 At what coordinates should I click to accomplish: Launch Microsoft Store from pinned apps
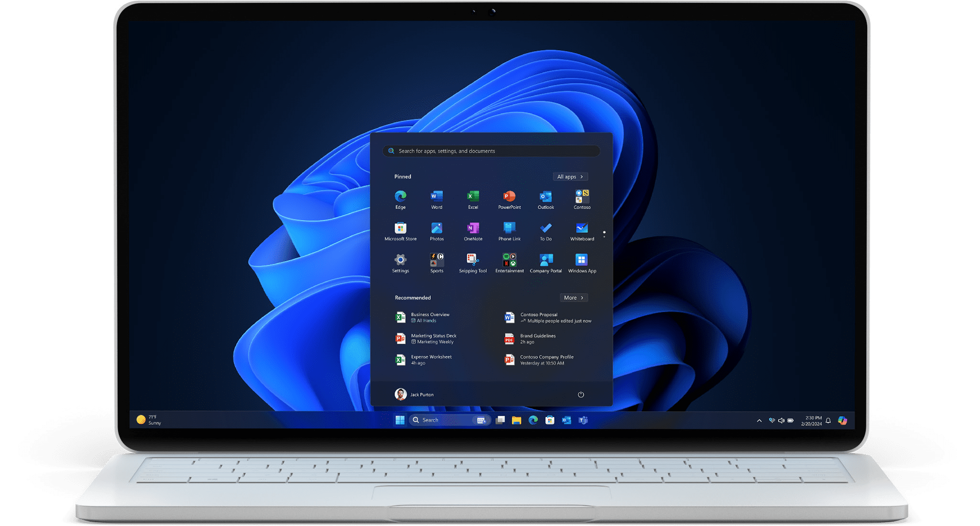(401, 231)
